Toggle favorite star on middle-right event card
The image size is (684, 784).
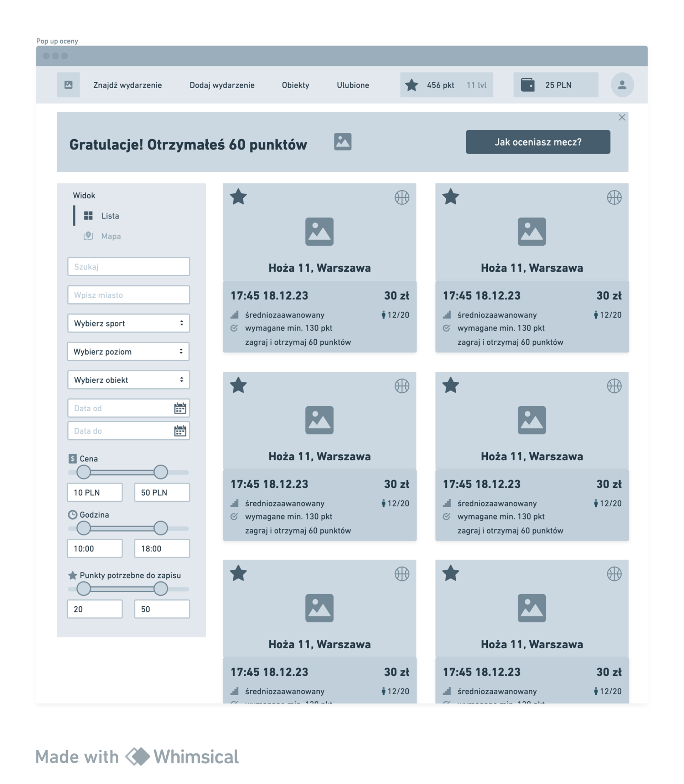450,385
